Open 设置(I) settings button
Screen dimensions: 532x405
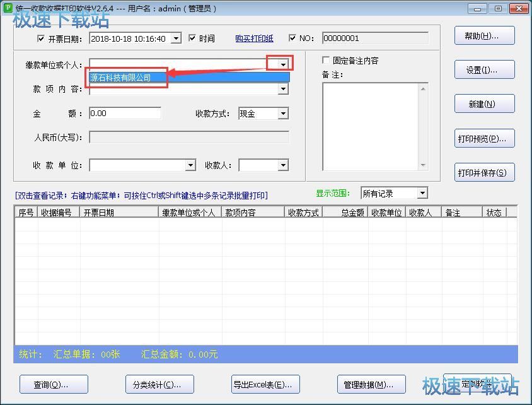(485, 69)
